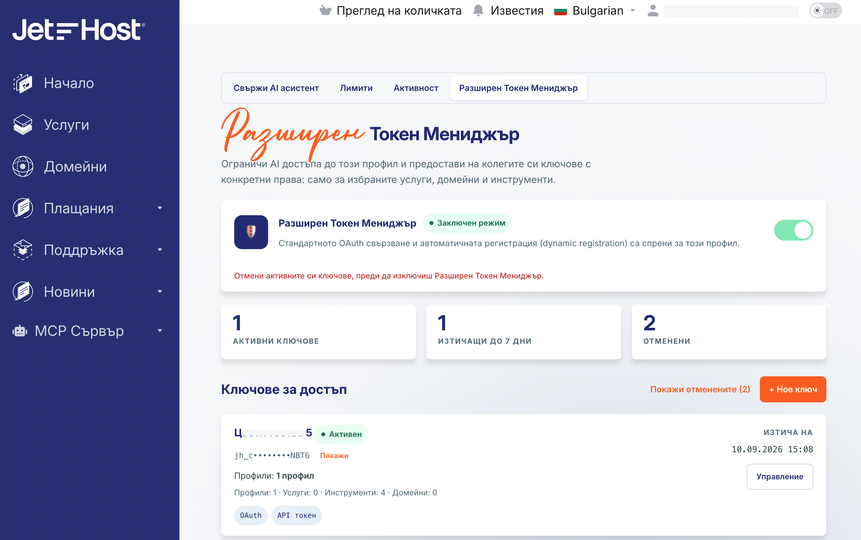
Task: Click the Заключен режим badge
Action: 467,223
